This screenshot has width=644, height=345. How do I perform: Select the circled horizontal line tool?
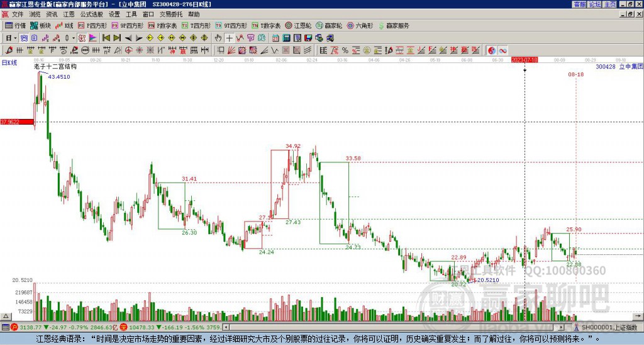(x=85, y=50)
